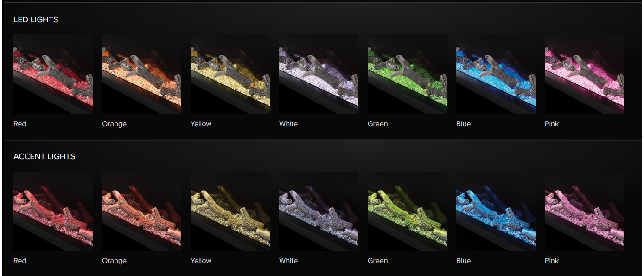Click the Green label under accent lights

(x=377, y=261)
